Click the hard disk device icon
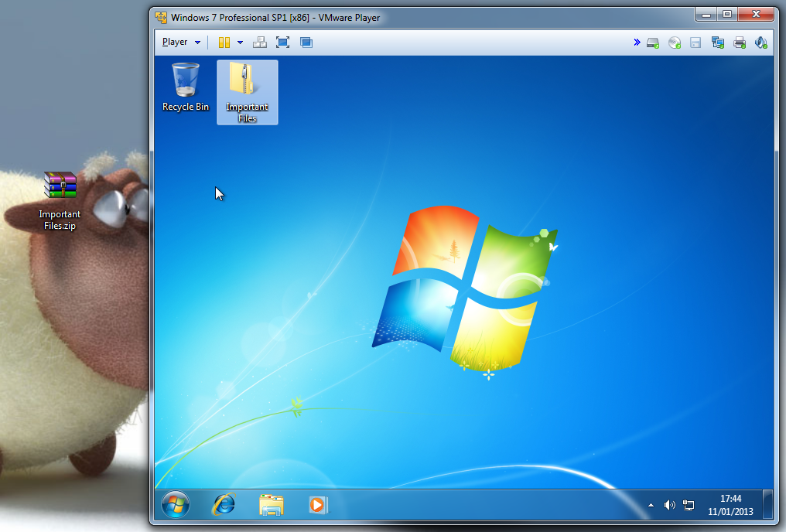Viewport: 786px width, 532px height. pyautogui.click(x=653, y=43)
